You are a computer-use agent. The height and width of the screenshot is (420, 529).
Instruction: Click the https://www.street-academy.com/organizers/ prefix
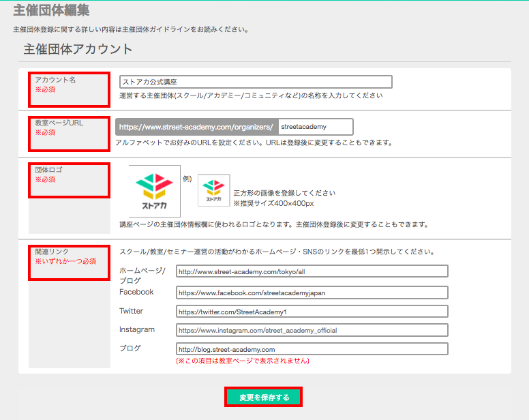pos(197,127)
